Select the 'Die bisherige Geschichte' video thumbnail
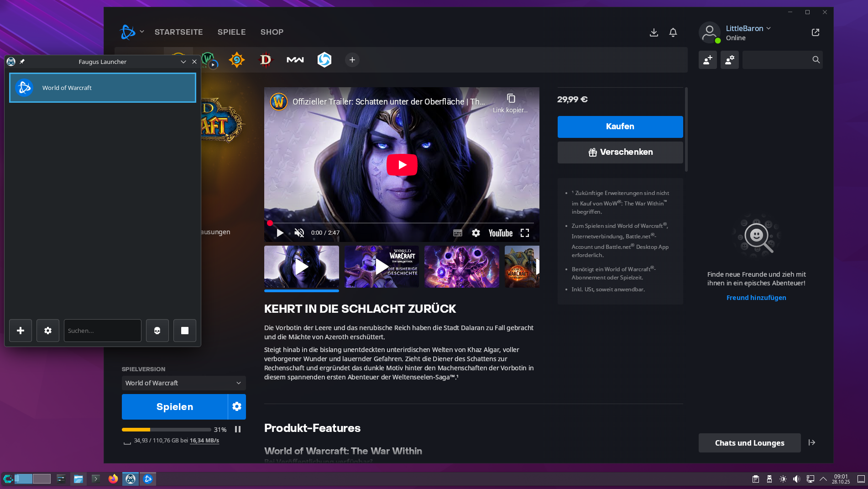The width and height of the screenshot is (868, 489). point(382,267)
